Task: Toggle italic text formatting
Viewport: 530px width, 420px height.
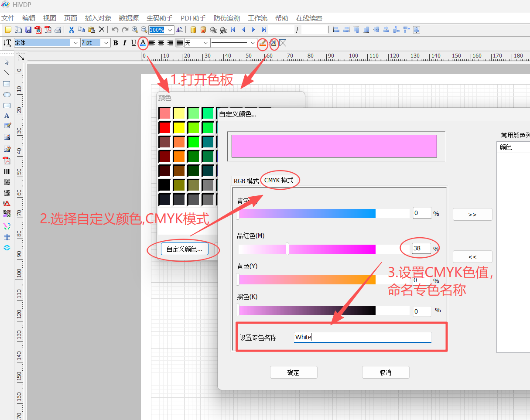Action: pyautogui.click(x=124, y=43)
